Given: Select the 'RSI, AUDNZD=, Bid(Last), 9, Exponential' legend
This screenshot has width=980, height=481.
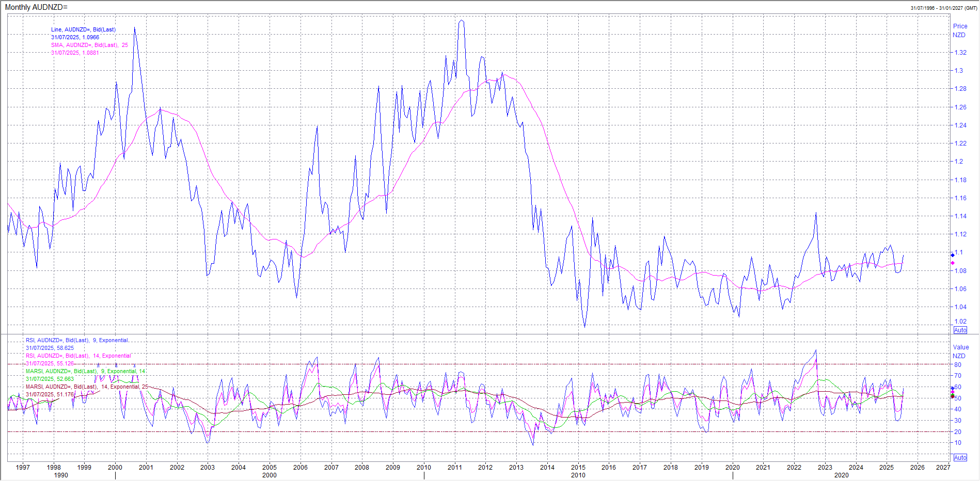Looking at the screenshot, I should point(77,340).
